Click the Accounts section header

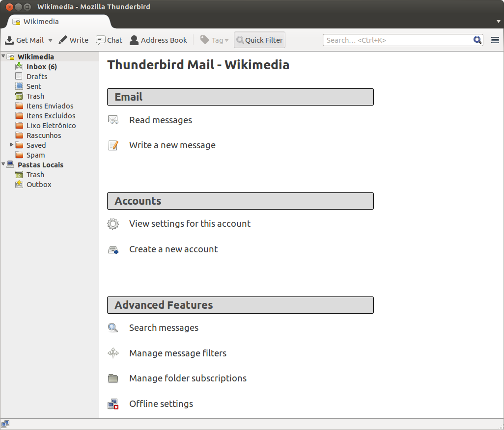[240, 201]
